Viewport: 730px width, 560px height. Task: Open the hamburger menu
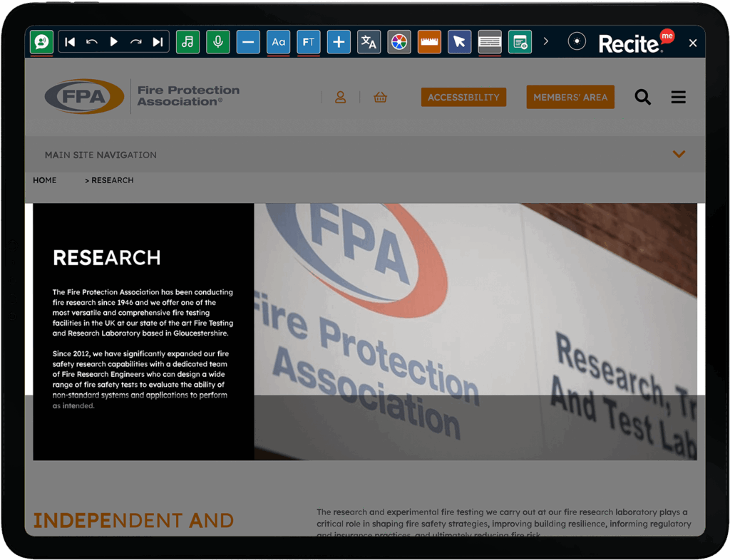tap(679, 97)
